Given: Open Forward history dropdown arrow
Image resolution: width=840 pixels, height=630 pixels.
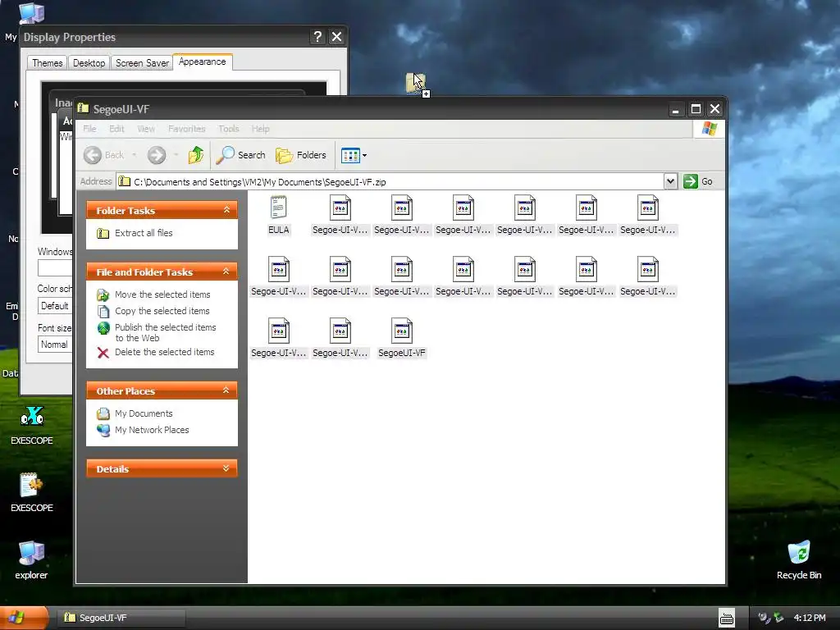Looking at the screenshot, I should (176, 155).
